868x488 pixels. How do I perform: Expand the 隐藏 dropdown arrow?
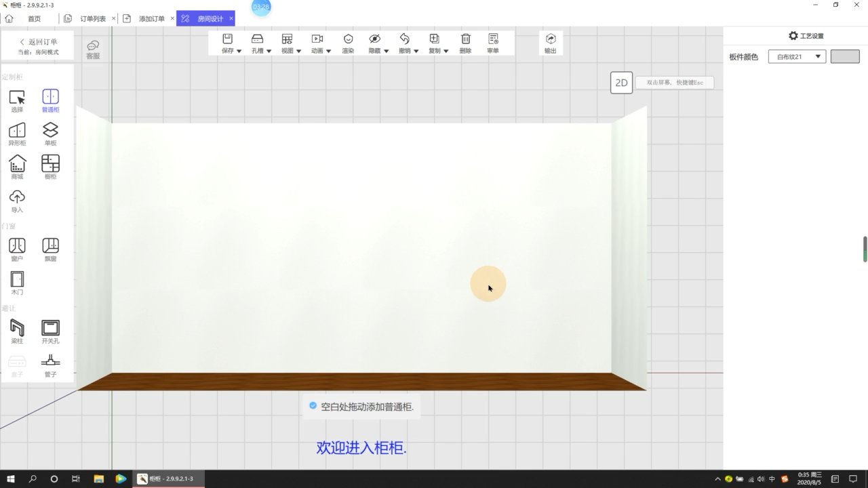[386, 51]
